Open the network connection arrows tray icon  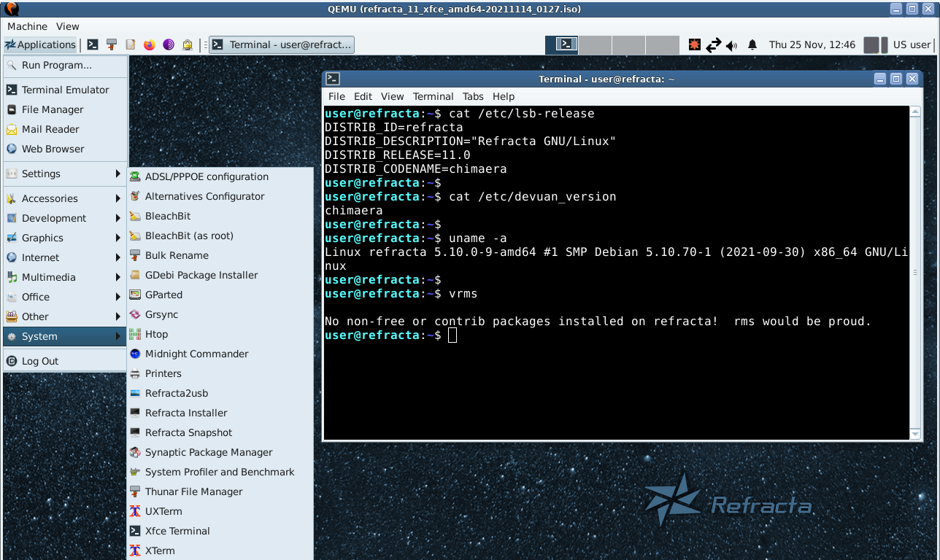714,45
